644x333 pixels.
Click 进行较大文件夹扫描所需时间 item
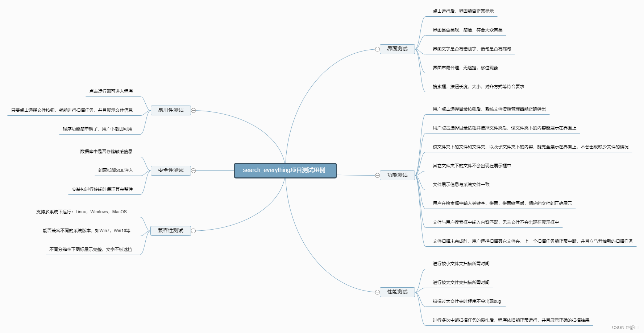click(461, 283)
